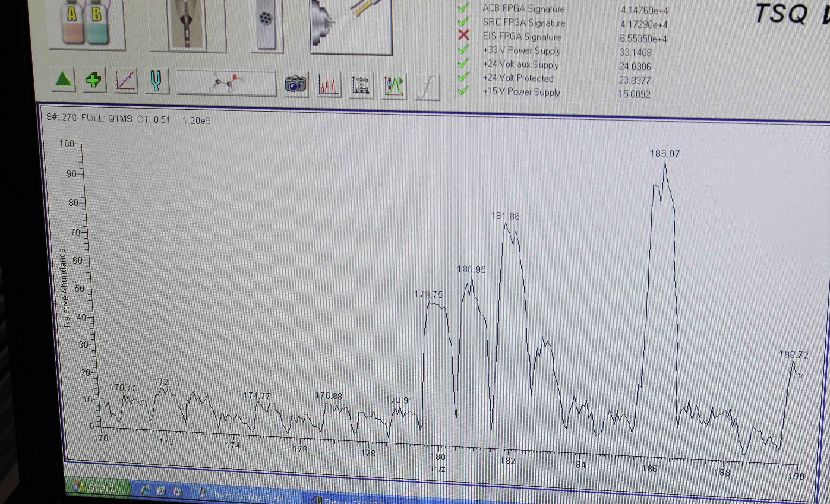
Task: Click the EIS FPGA value 6.55350e+4
Action: (x=643, y=39)
